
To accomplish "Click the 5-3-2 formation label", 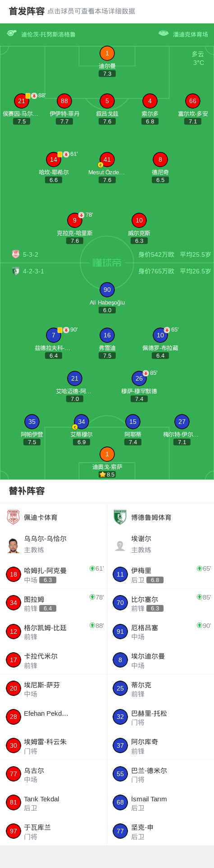I will coord(31,254).
